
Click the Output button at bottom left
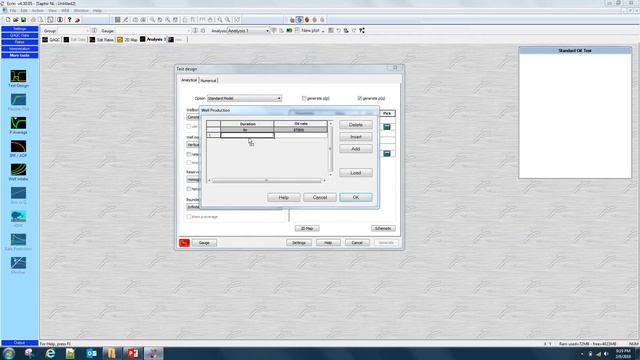20,343
